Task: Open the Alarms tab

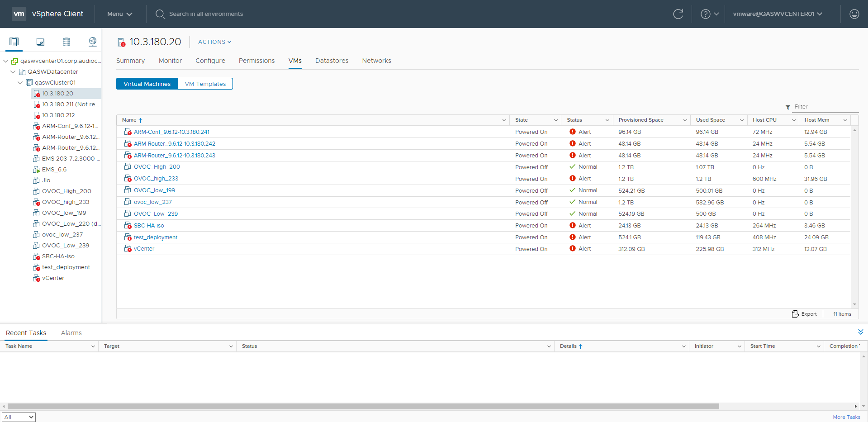Action: [71, 333]
